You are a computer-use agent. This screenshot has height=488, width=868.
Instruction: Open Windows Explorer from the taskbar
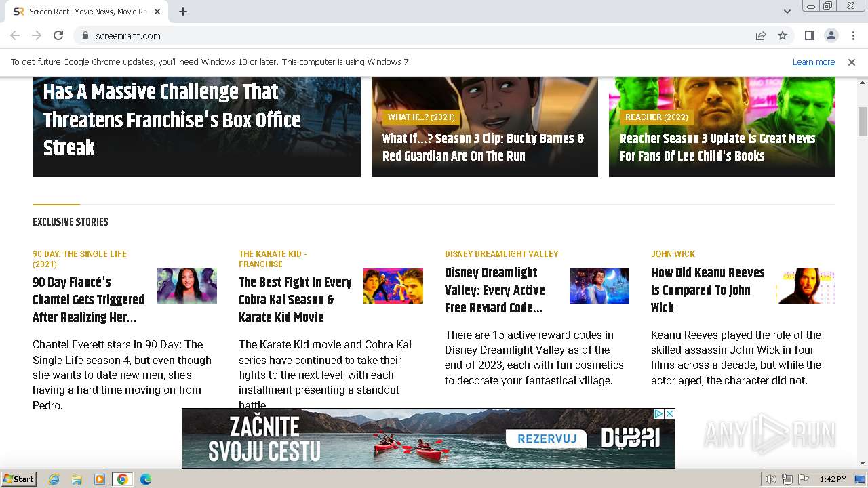click(77, 479)
